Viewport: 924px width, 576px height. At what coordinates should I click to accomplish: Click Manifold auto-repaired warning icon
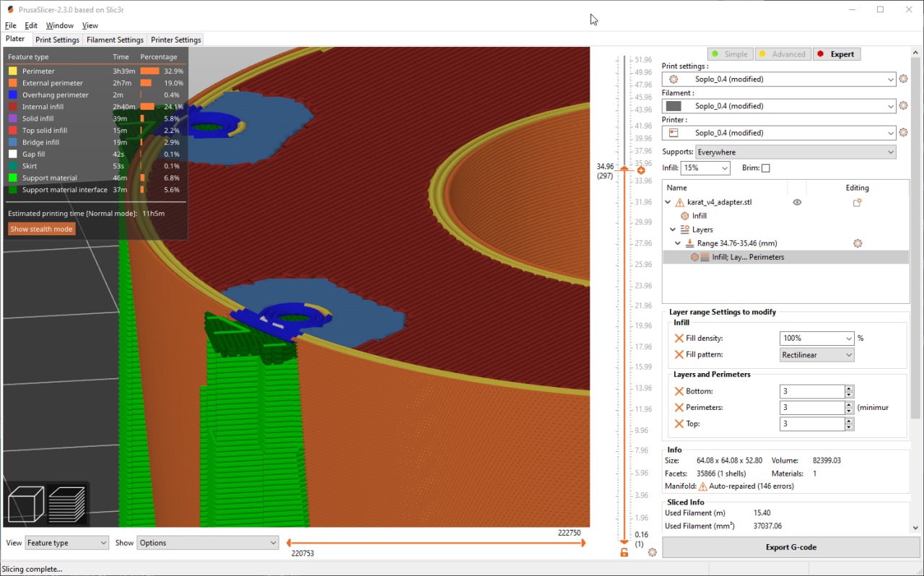(x=702, y=486)
